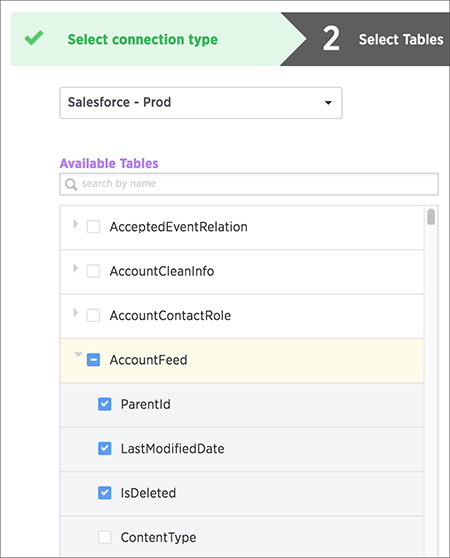450x558 pixels.
Task: Uncheck the ParentId column
Action: [105, 404]
